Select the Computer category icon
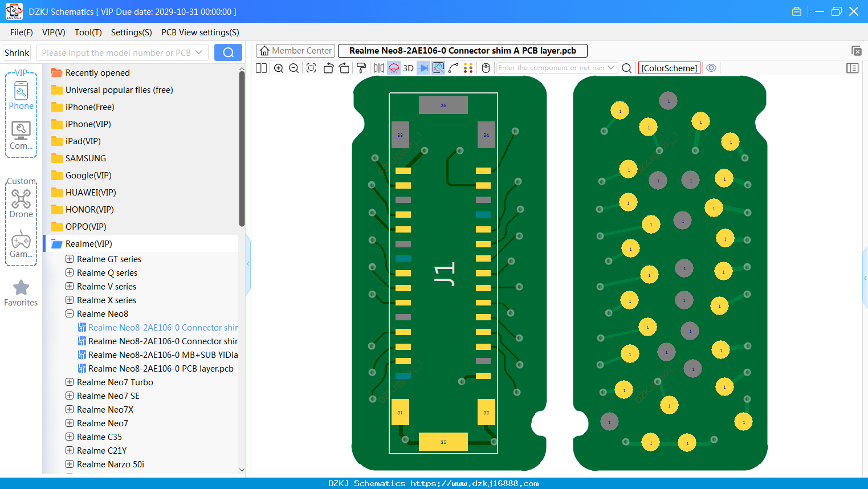The width and height of the screenshot is (868, 489). pos(21,136)
